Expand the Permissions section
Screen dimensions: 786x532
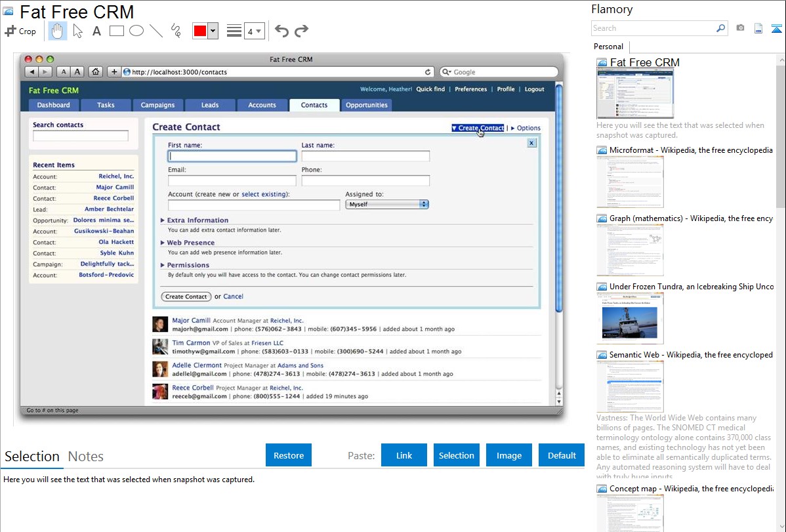point(184,265)
